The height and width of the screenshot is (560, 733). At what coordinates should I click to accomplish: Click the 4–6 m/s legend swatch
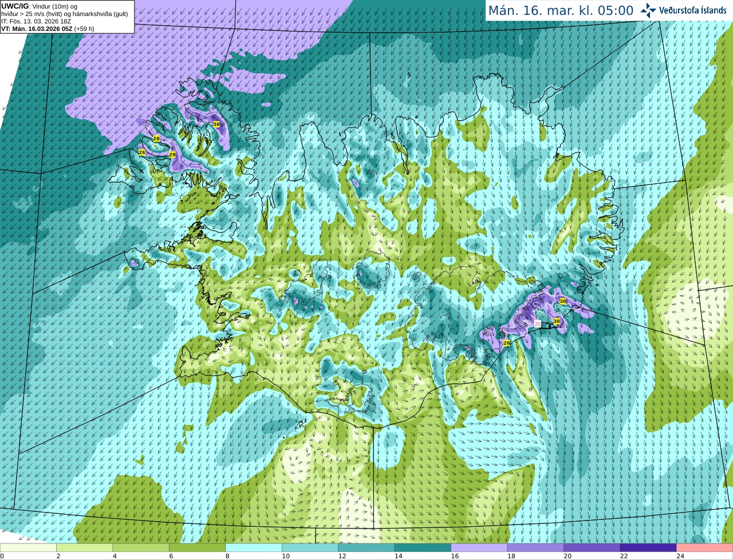pyautogui.click(x=141, y=547)
